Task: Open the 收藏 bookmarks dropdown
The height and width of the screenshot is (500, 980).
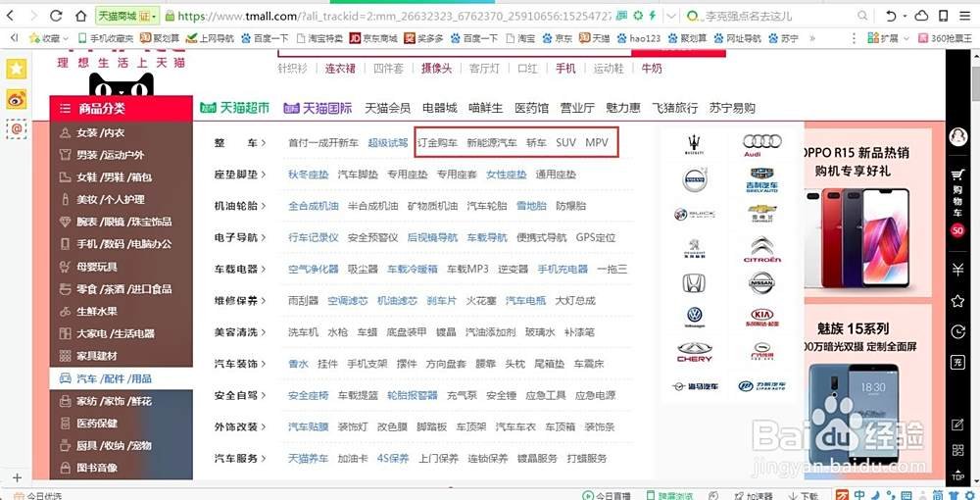Action: tap(50, 38)
